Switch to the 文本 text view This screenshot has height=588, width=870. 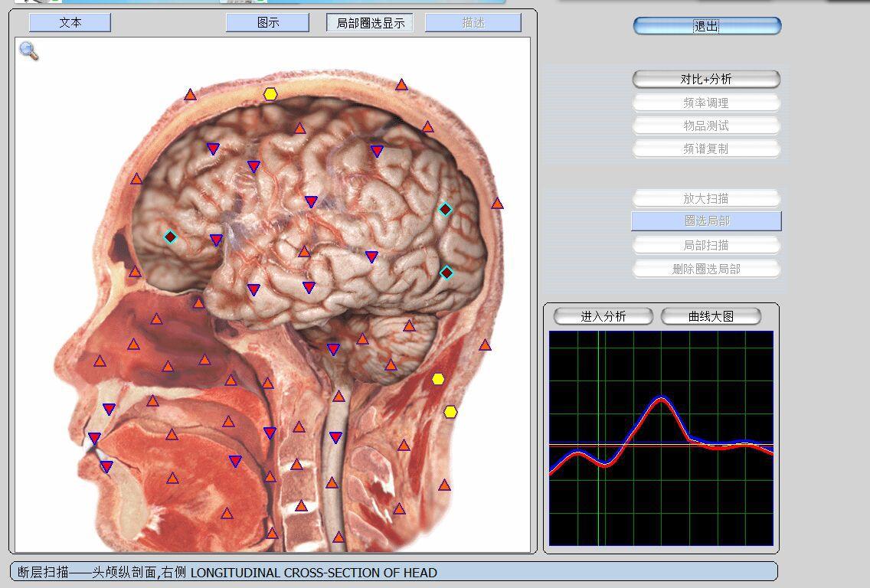coord(70,23)
